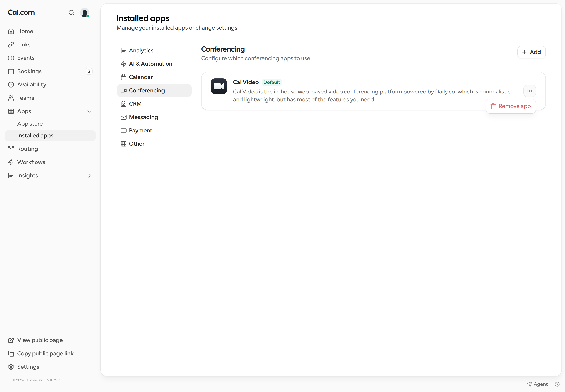Open Workflows page
Image resolution: width=565 pixels, height=392 pixels.
pyautogui.click(x=50, y=162)
